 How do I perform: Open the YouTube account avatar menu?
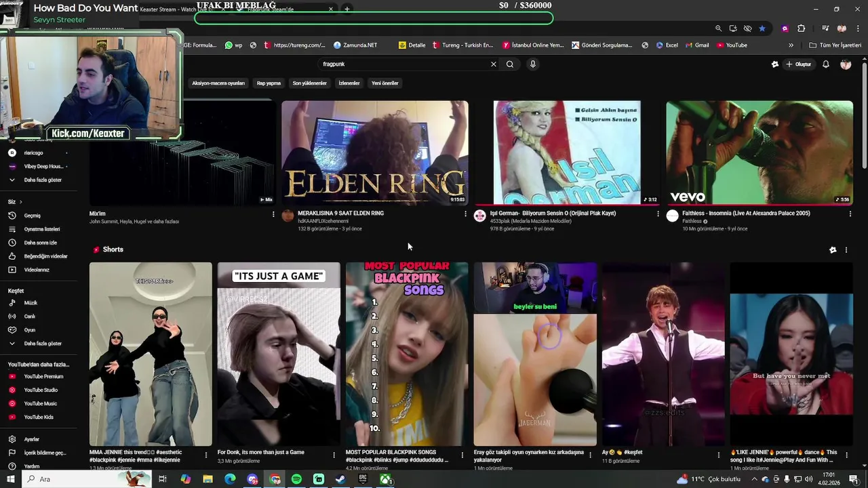tap(846, 64)
